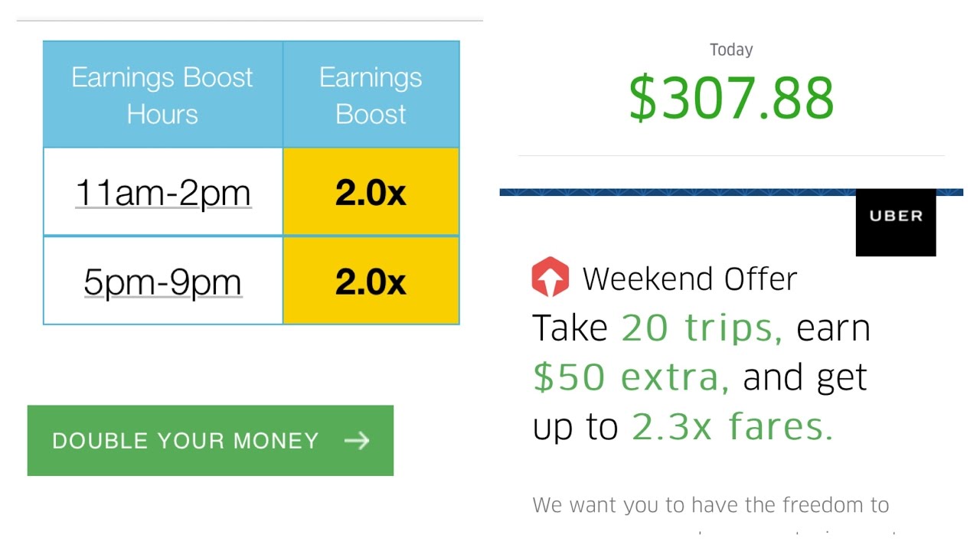
Task: Click the words "up to" in the offer
Action: (575, 428)
